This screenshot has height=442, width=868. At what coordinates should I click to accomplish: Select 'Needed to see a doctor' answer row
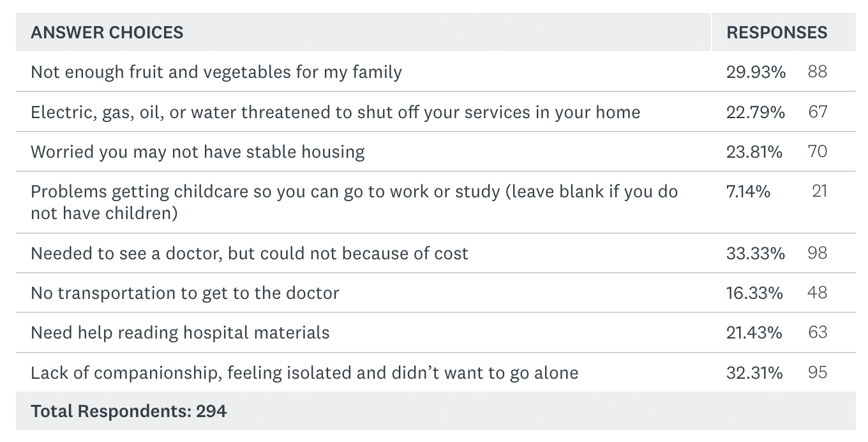[250, 254]
